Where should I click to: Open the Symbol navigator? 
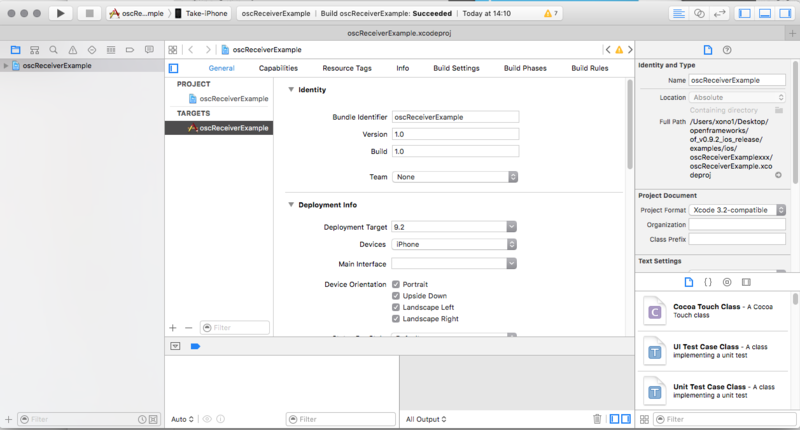point(35,49)
